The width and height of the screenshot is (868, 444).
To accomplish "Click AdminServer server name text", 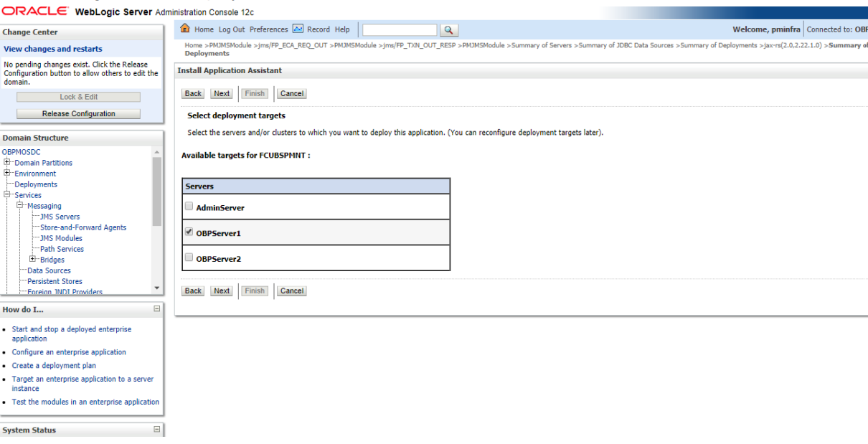I will (220, 207).
